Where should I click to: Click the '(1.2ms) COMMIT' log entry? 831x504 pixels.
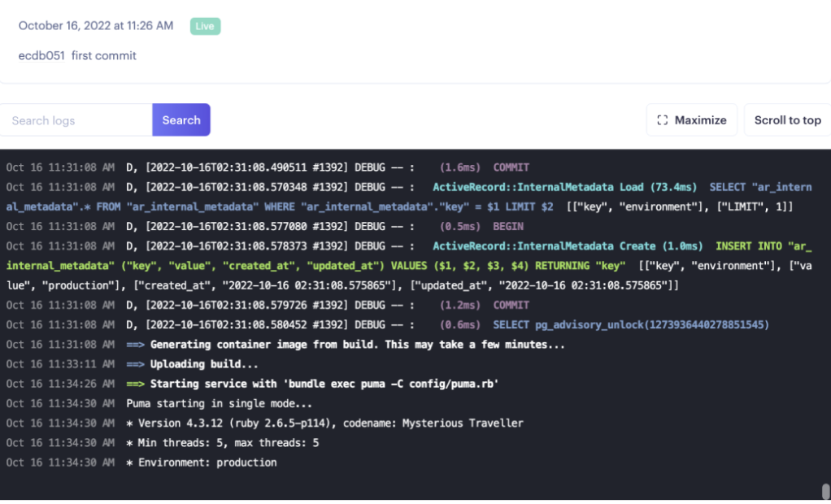tap(485, 306)
